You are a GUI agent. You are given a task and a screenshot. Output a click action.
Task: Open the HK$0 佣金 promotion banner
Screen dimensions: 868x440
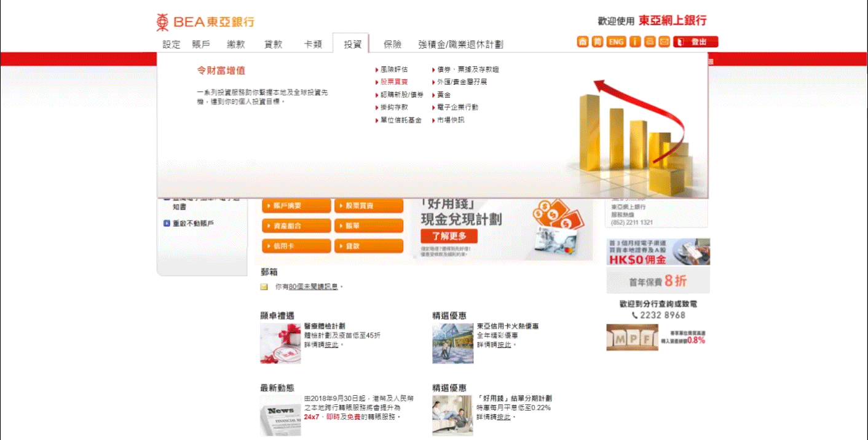coord(658,252)
